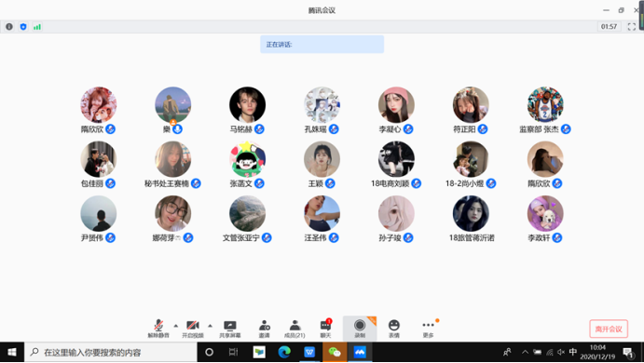Image resolution: width=644 pixels, height=363 pixels.
Task: Click muted mic icon beside 马铭赫
Action: tap(259, 129)
